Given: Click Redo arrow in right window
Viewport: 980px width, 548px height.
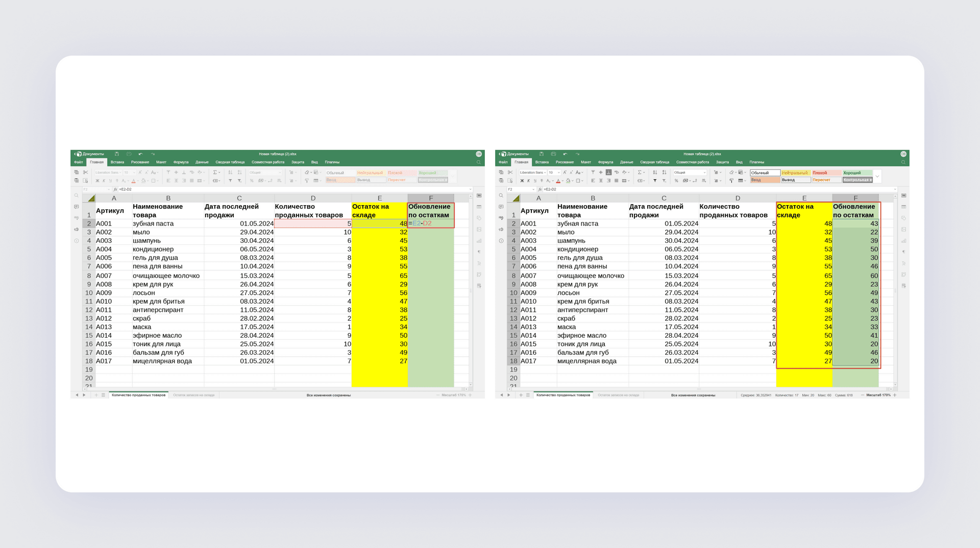Looking at the screenshot, I should click(577, 154).
